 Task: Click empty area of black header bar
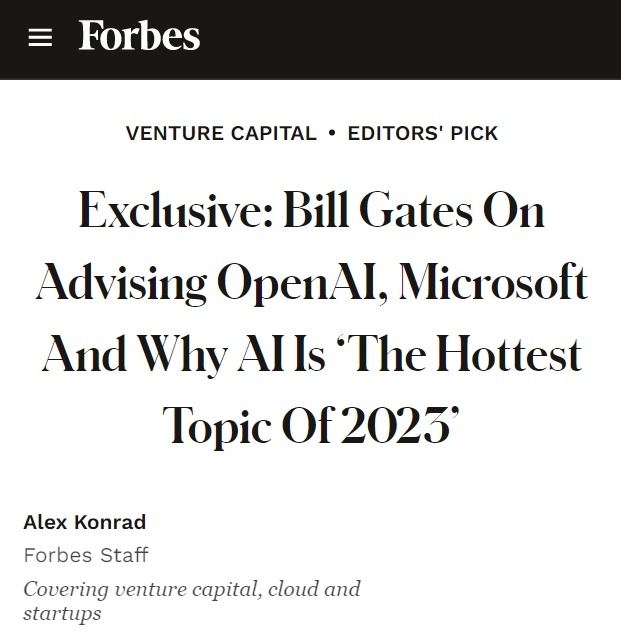click(420, 38)
